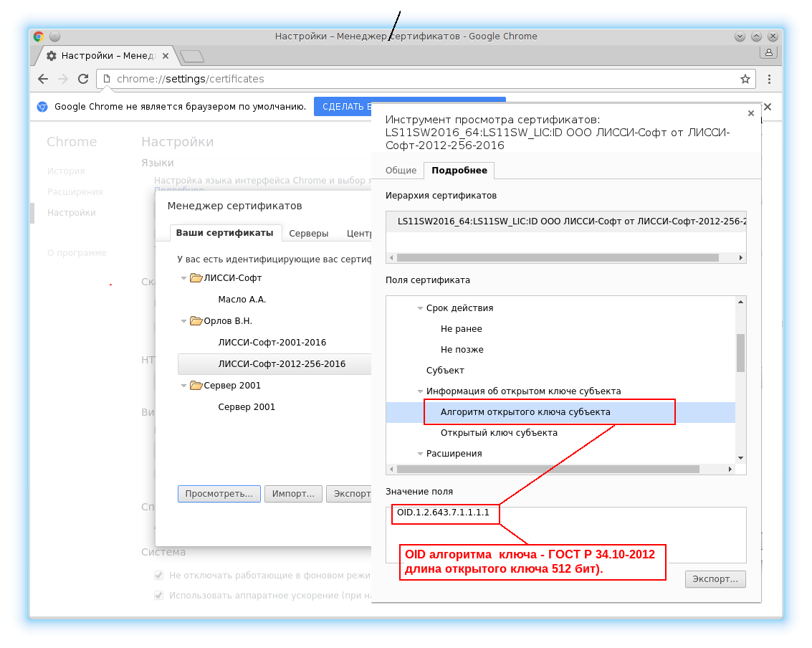Screen dimensions: 812x648
Task: Expand the Расширения field node
Action: click(421, 454)
